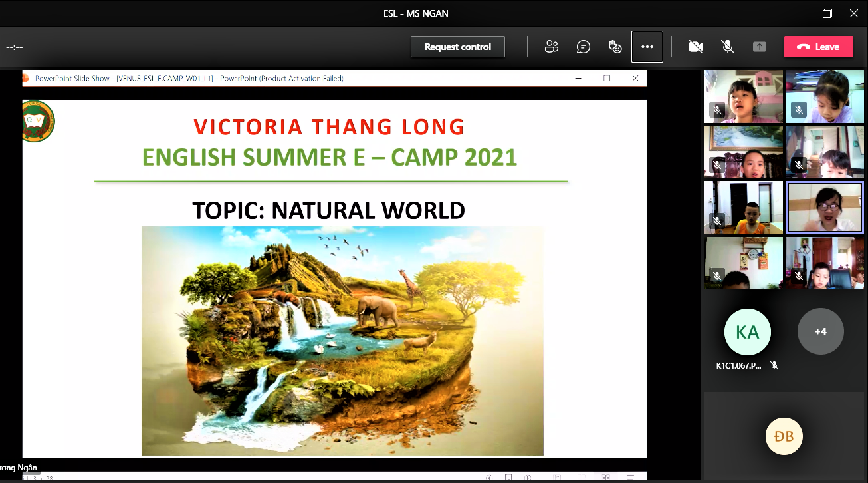Viewport: 868px width, 483px height.
Task: Click the natural world slide image
Action: point(342,341)
